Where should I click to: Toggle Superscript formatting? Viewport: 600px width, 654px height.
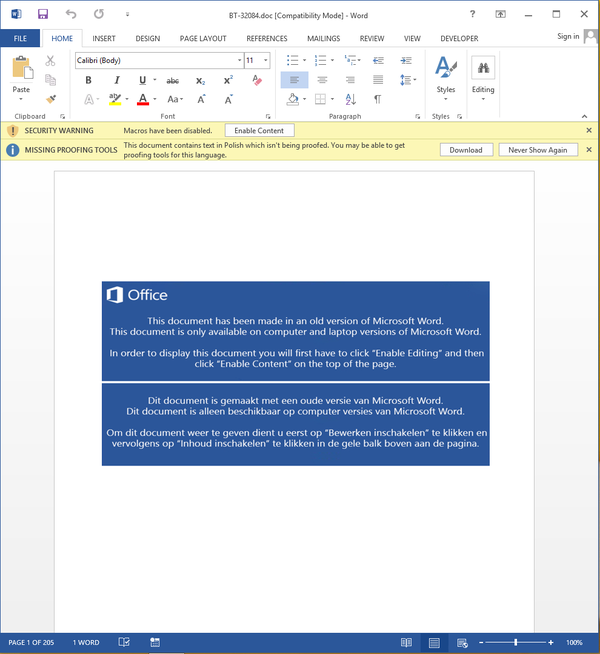pyautogui.click(x=228, y=80)
